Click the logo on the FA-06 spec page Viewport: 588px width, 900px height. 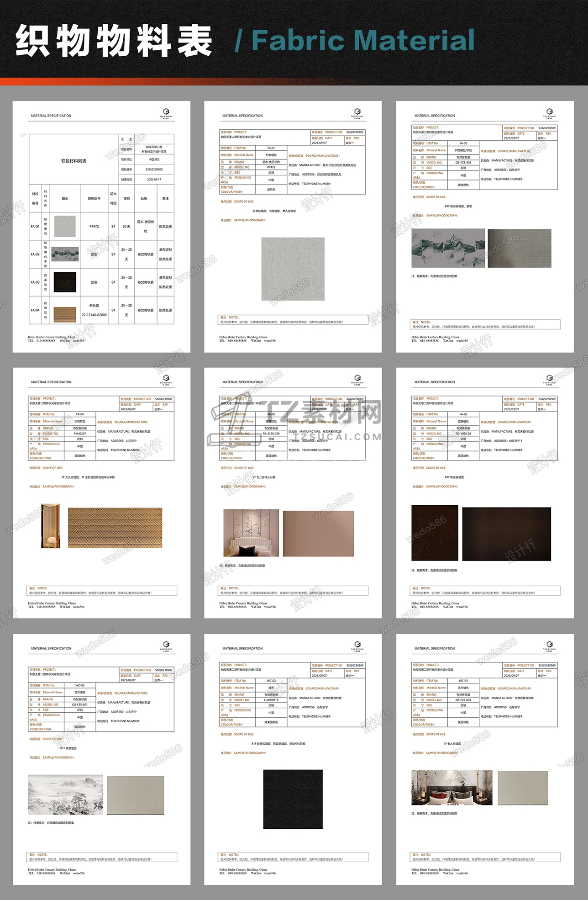point(550,380)
